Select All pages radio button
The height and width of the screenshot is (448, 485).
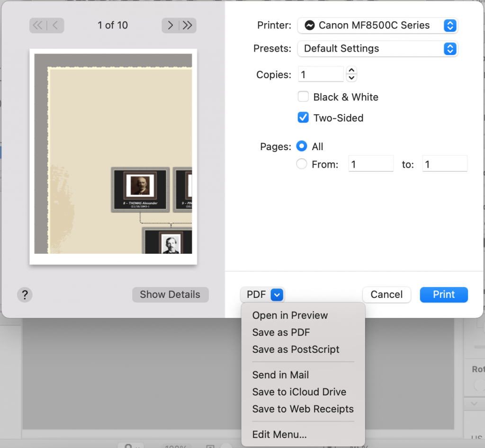[x=302, y=147]
